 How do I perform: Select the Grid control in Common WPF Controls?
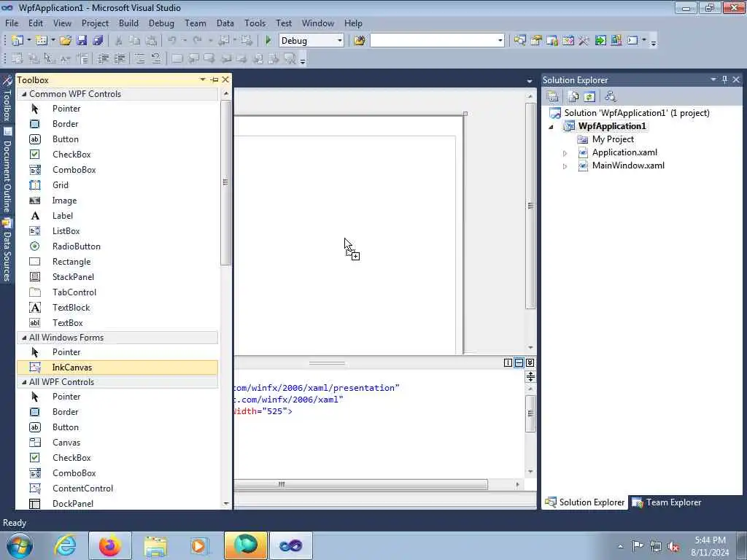click(x=117, y=185)
